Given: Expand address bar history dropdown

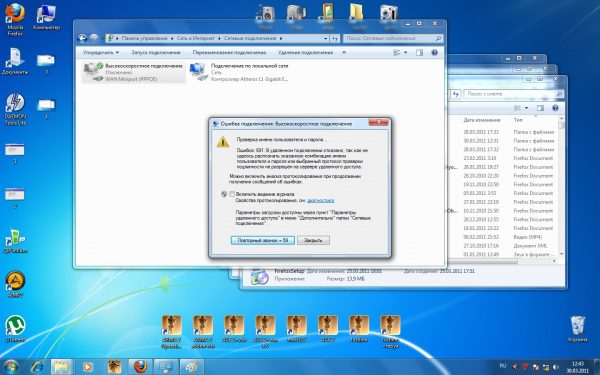Looking at the screenshot, I should pyautogui.click(x=326, y=39).
